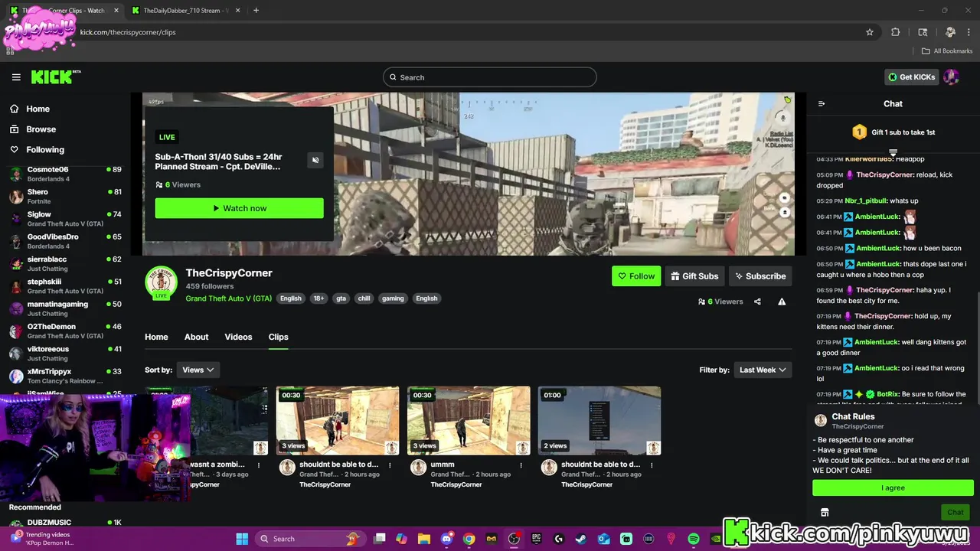Switch to the channel Home tab
The height and width of the screenshot is (551, 980).
tap(156, 337)
